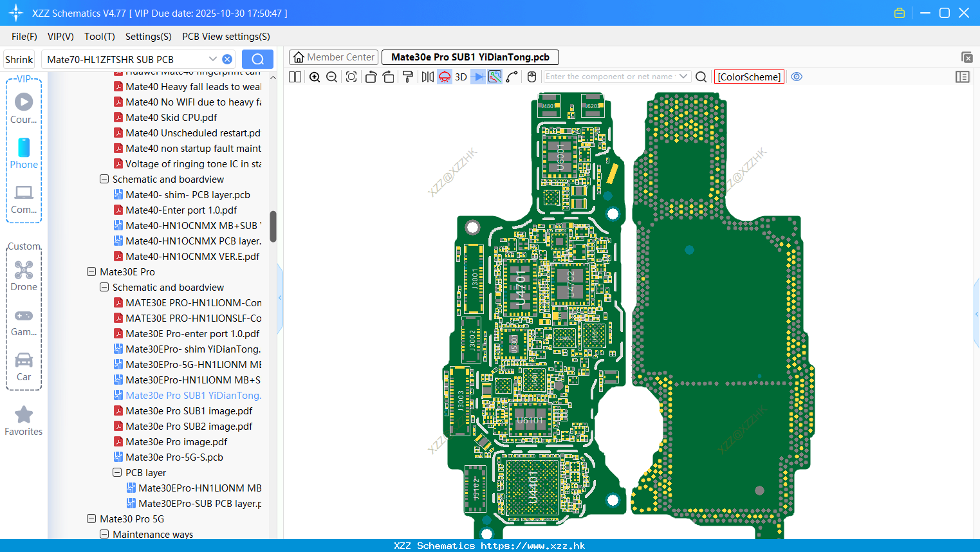
Task: Switch to the Member Center tab
Action: coord(334,57)
